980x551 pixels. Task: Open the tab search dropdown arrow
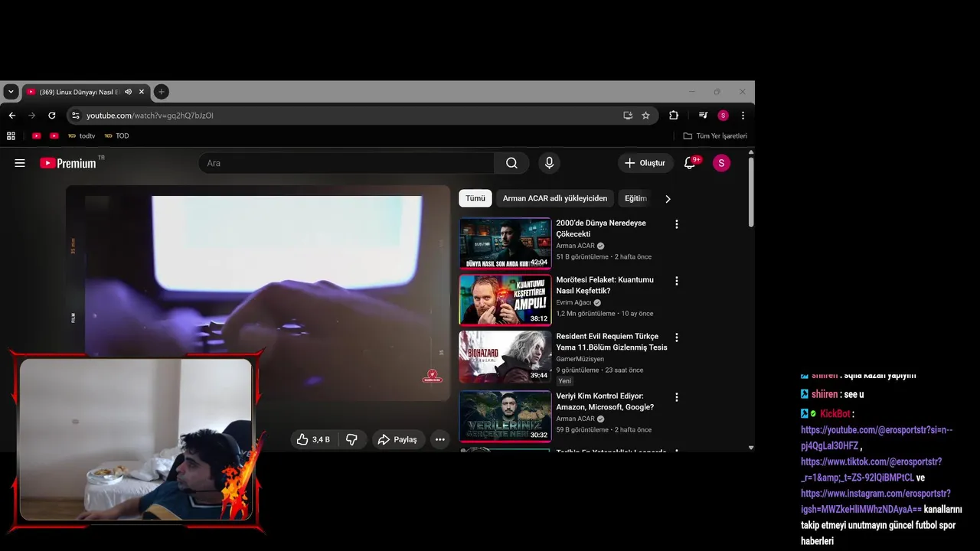coord(11,92)
